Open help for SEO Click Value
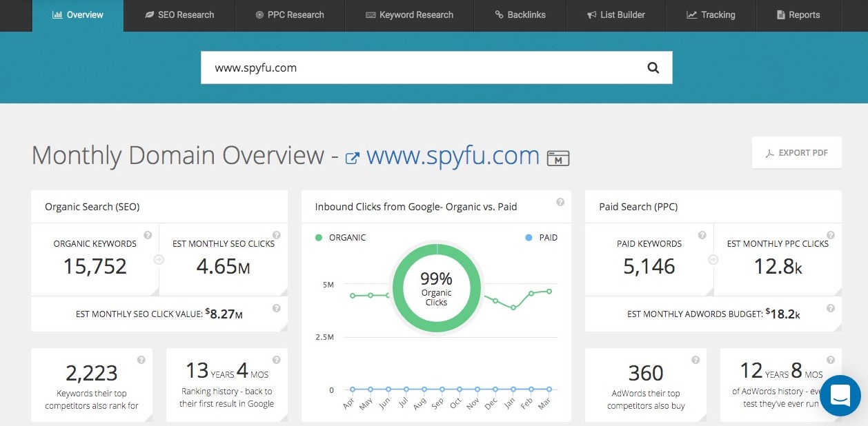The image size is (868, 426). point(277,308)
